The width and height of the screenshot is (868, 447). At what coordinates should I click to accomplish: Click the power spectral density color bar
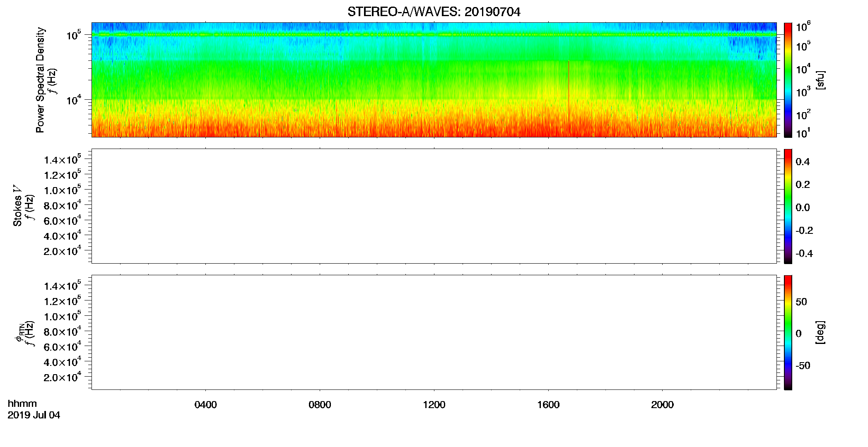[788, 80]
